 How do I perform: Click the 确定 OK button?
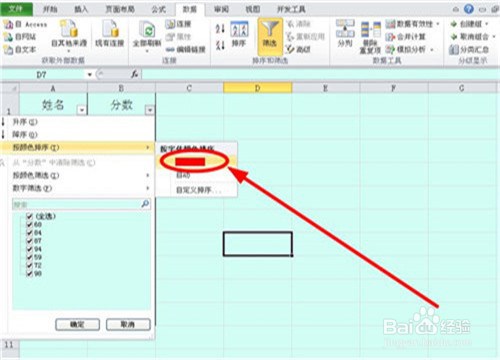77,324
